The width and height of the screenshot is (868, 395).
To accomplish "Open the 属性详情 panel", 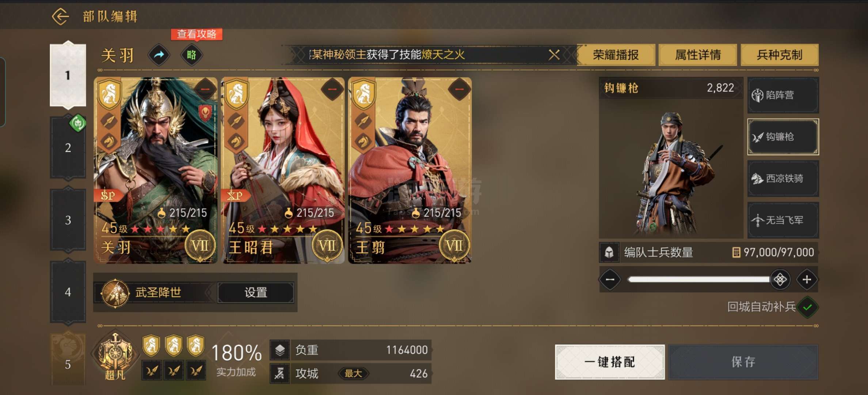I will [x=697, y=55].
